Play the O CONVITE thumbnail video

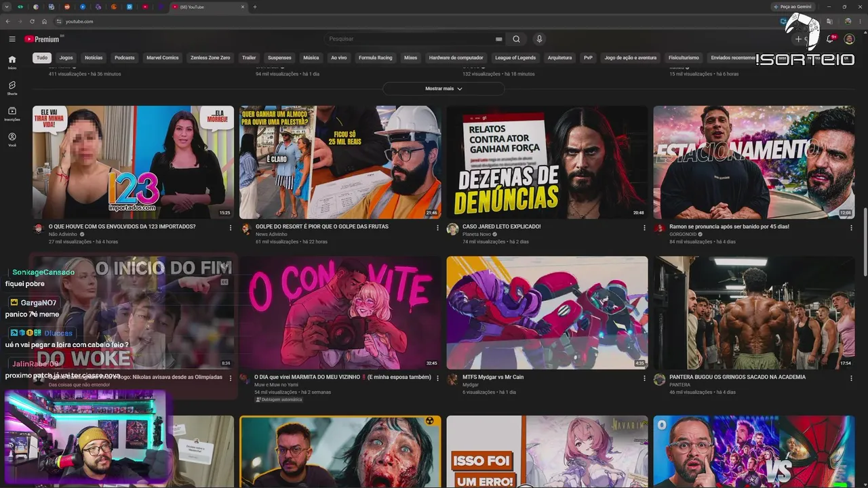coord(340,312)
